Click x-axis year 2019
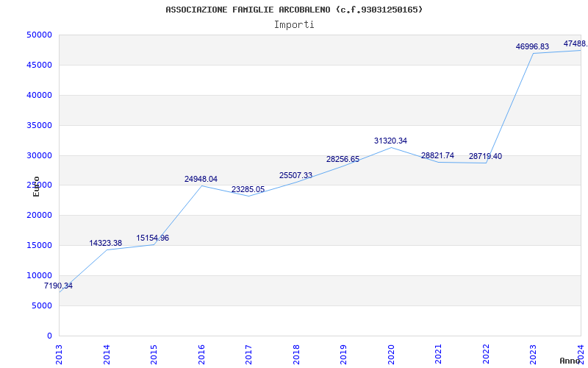 [x=343, y=354]
